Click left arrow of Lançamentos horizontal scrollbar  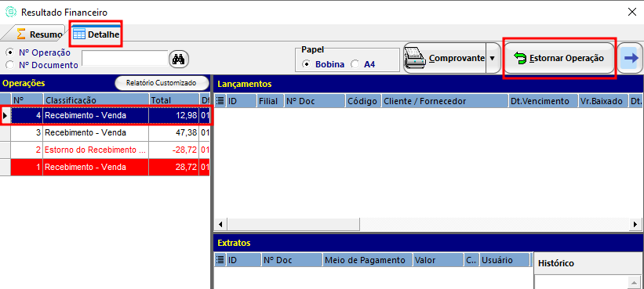220,224
